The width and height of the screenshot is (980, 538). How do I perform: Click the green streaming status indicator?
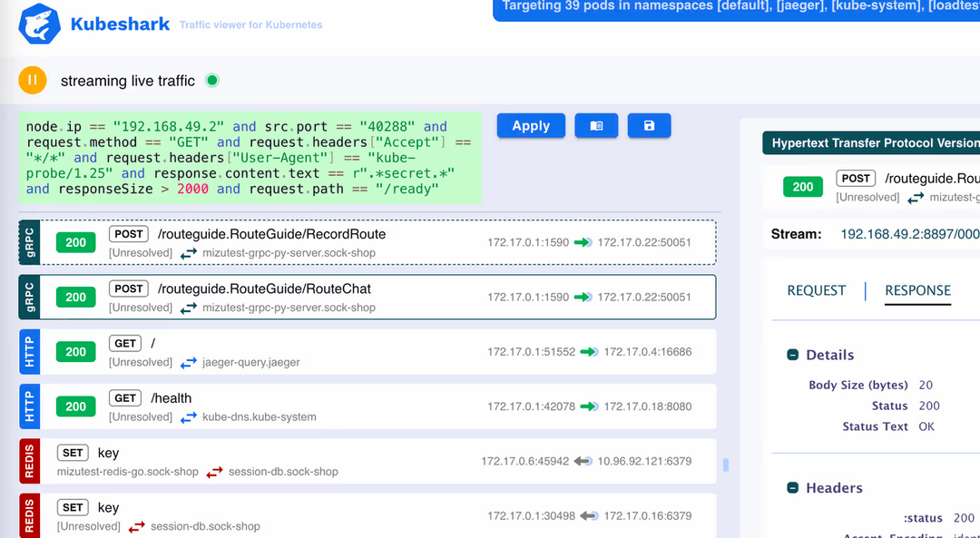[x=211, y=81]
